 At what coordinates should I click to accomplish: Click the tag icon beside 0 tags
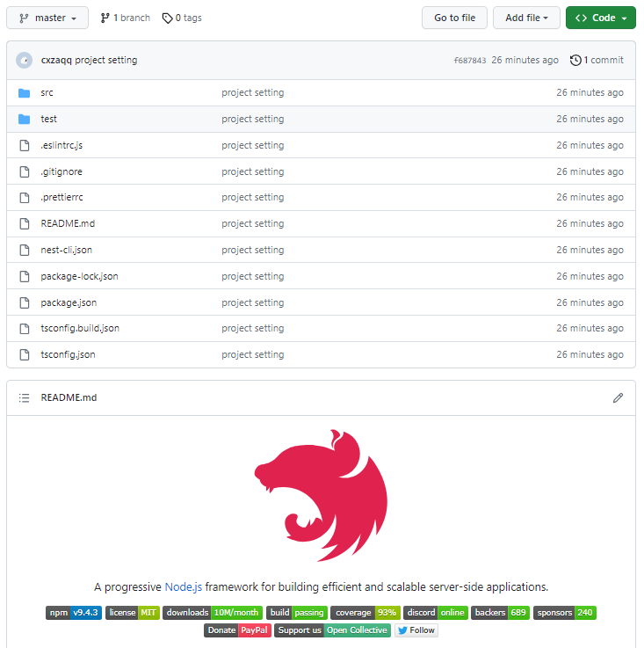[x=167, y=18]
